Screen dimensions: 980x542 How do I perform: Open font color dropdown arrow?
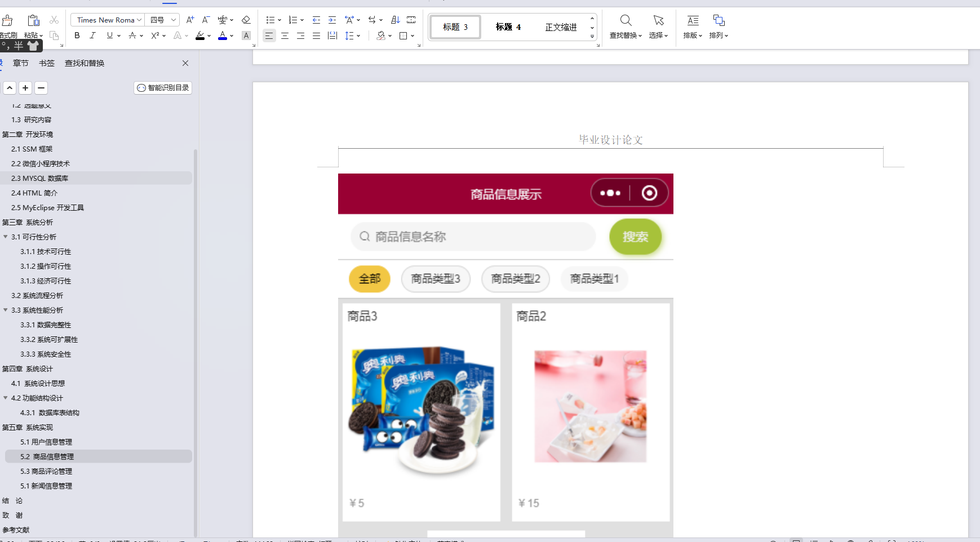point(232,36)
